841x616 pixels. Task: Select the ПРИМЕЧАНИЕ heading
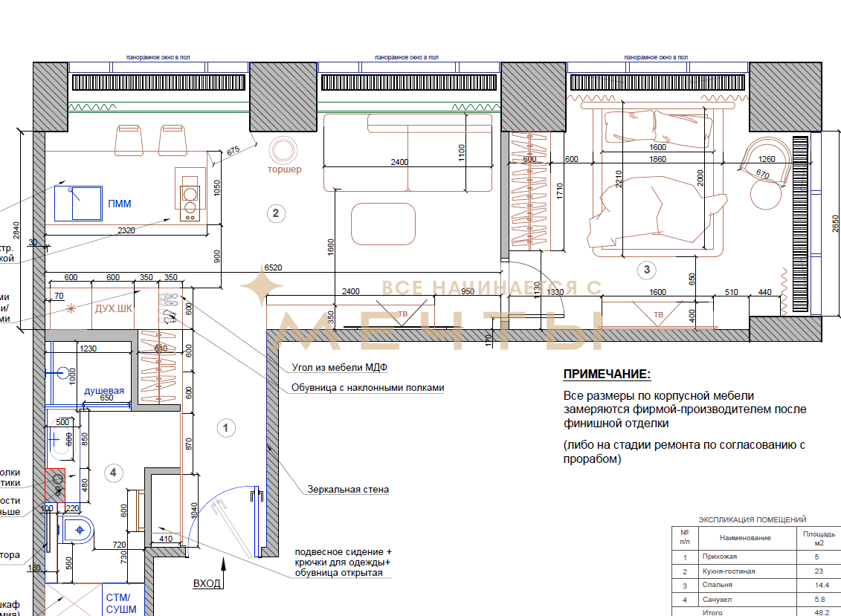(606, 374)
